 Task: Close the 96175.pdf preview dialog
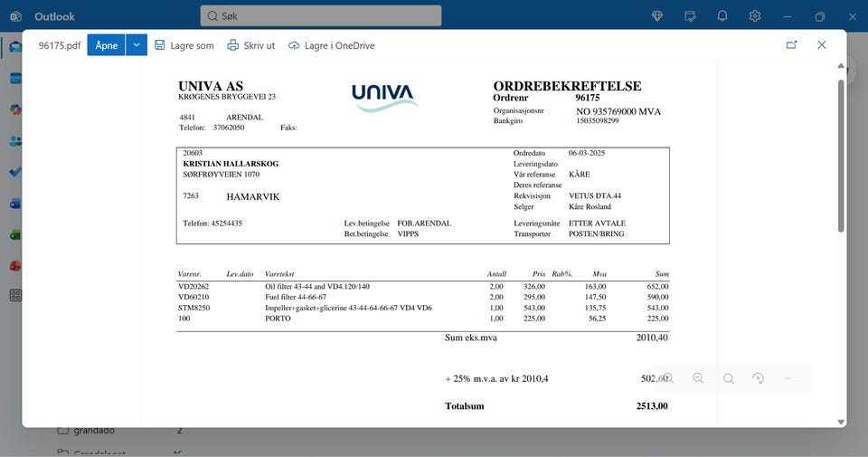[x=822, y=45]
